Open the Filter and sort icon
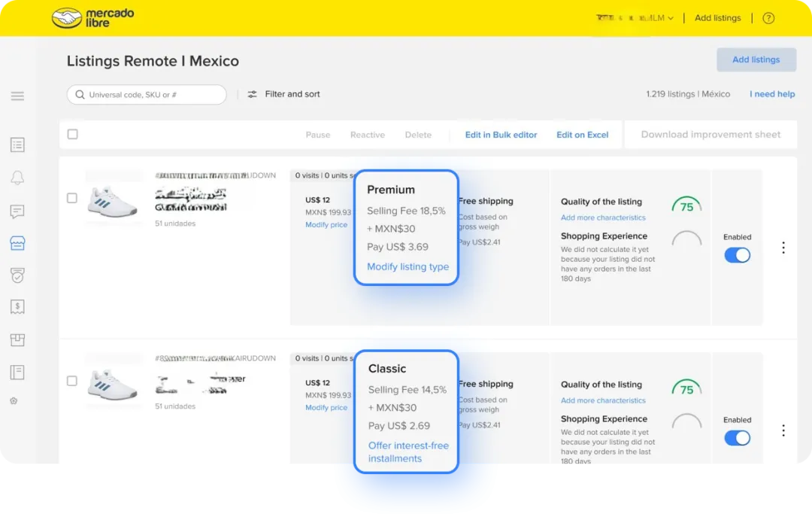 coord(252,94)
